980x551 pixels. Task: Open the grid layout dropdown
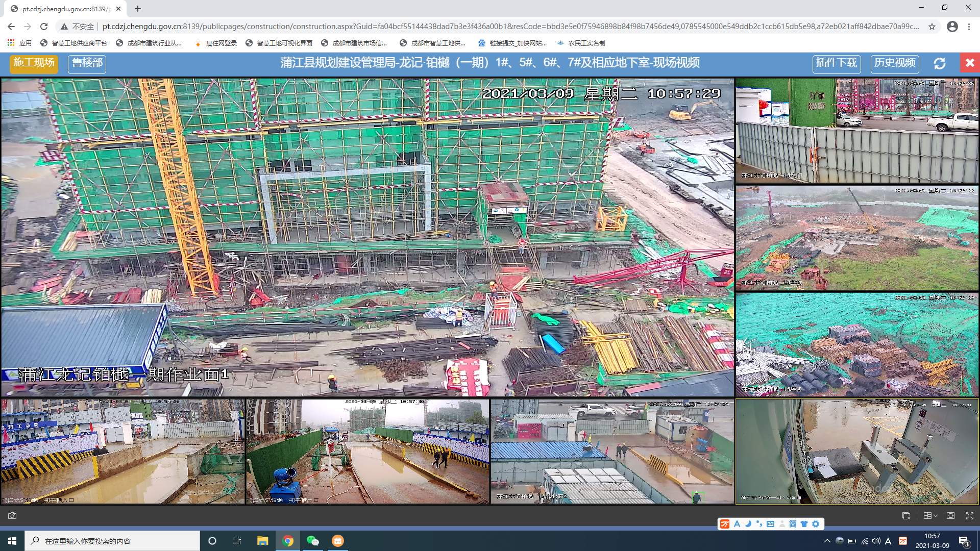[930, 516]
